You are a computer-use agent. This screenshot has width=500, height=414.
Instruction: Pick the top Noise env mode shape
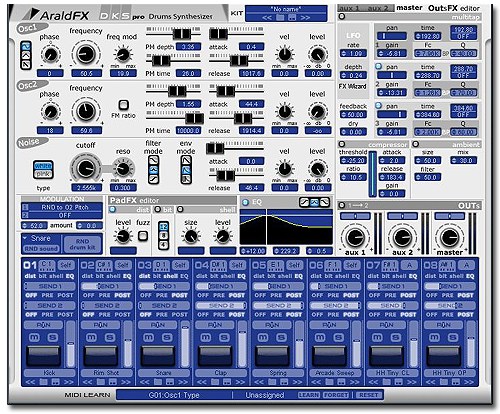[x=186, y=161]
